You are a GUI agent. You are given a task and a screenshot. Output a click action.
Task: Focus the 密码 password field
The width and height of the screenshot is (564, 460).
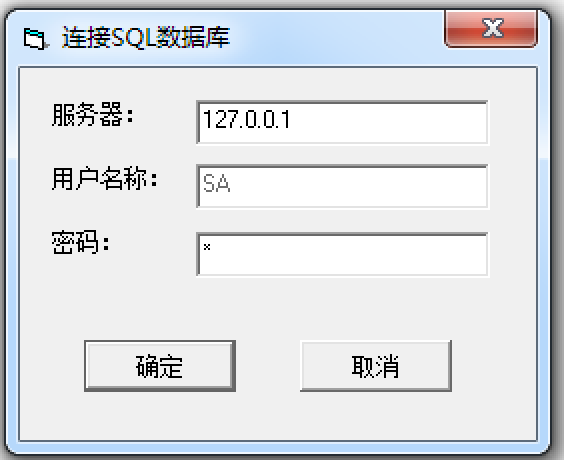(x=342, y=254)
